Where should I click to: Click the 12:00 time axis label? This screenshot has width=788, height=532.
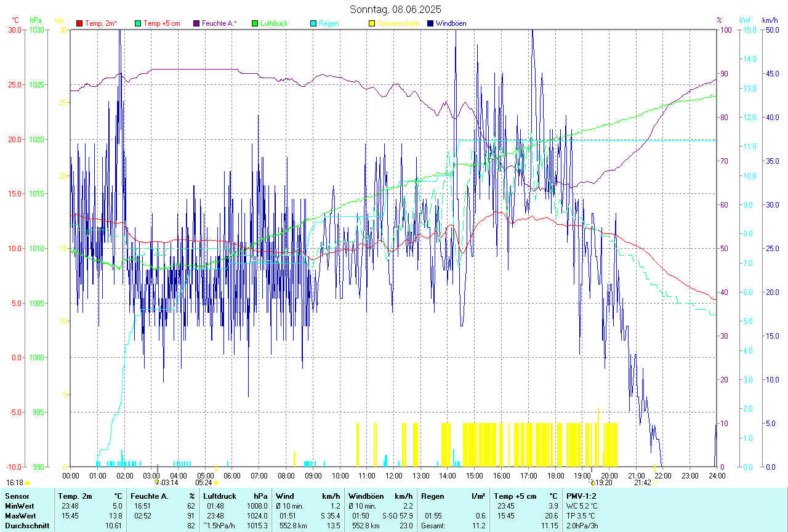393,475
